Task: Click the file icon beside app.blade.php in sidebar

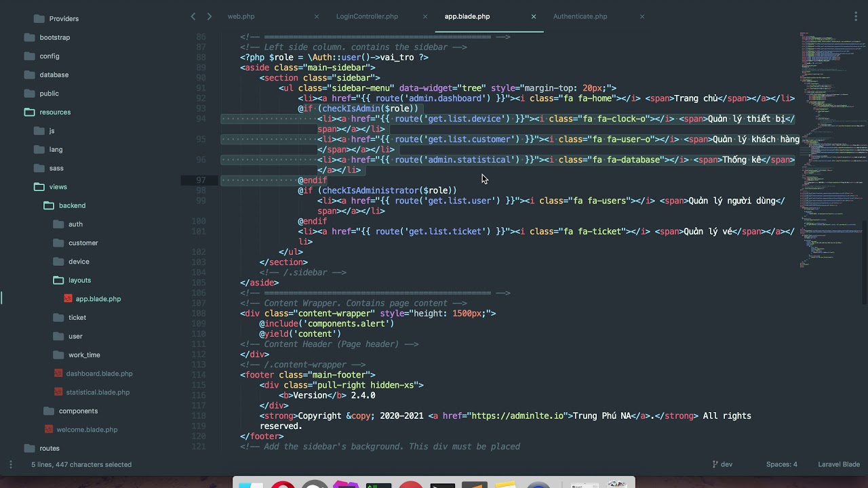Action: tap(68, 298)
